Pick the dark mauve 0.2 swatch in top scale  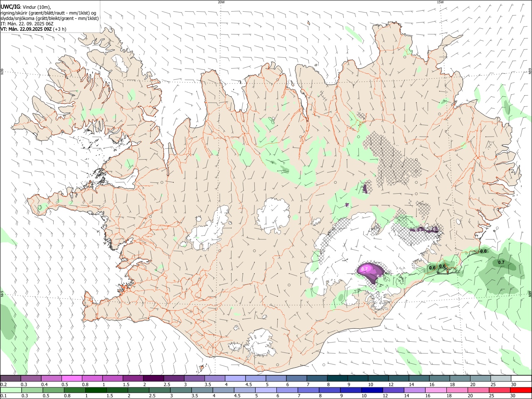[x=10, y=379]
